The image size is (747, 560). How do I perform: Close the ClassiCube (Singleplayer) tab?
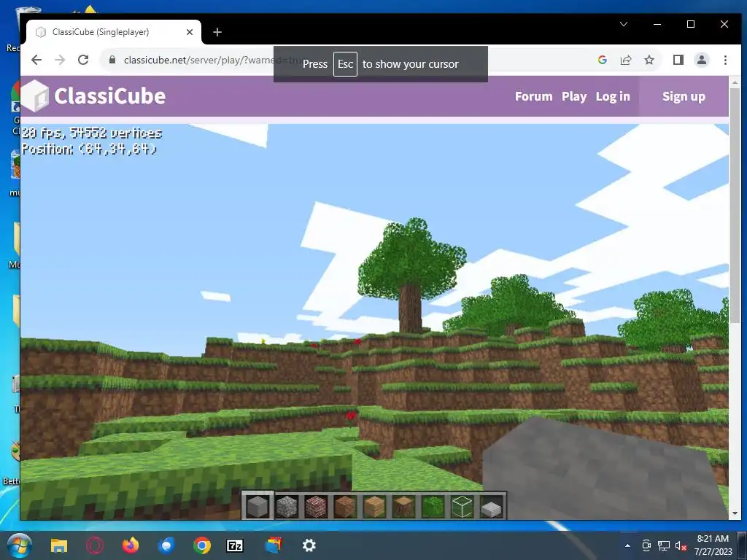point(190,32)
